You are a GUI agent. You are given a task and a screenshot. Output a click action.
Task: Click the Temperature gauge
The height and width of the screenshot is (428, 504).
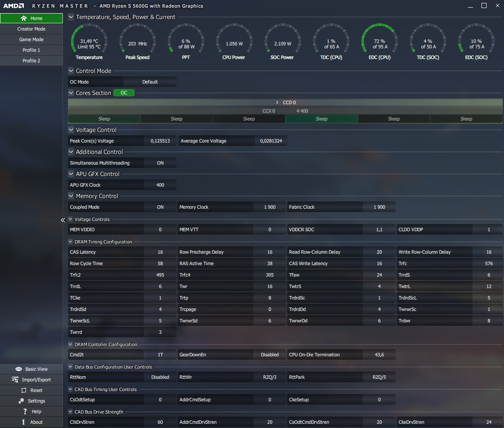(x=89, y=42)
